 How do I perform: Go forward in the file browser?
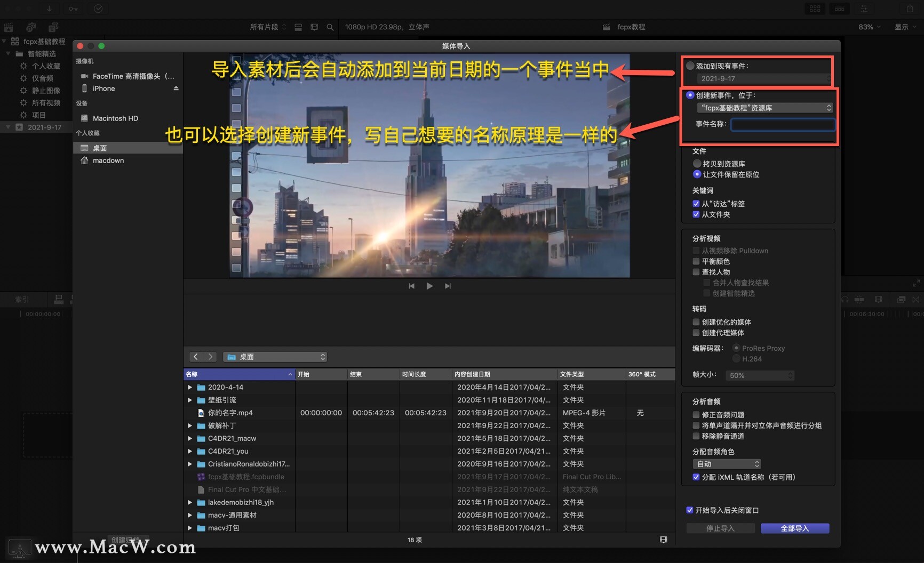point(210,357)
